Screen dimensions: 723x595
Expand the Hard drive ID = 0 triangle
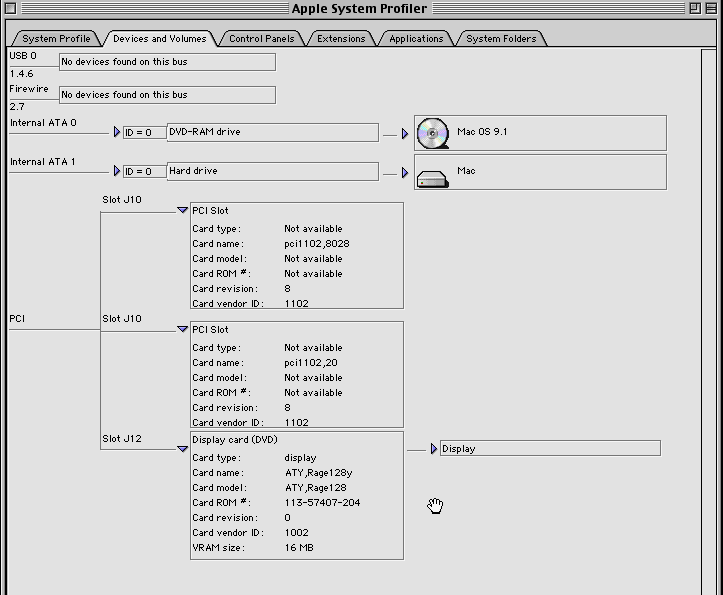tap(117, 171)
